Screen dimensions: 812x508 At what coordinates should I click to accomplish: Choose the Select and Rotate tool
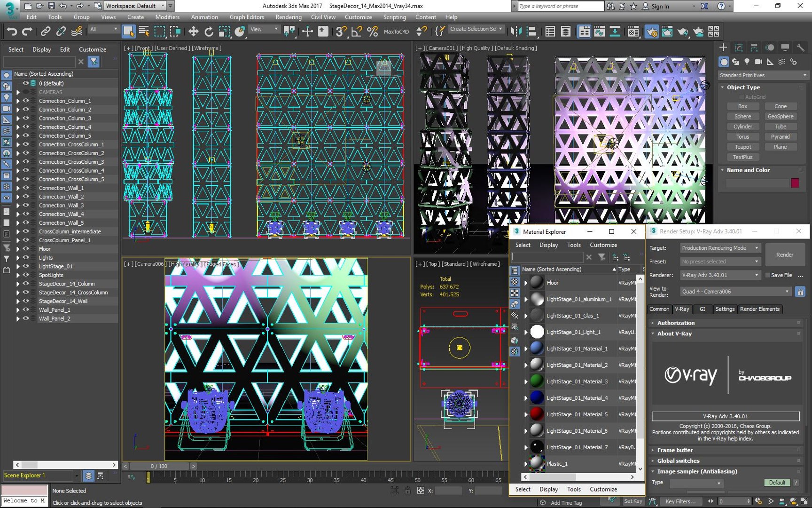[209, 32]
